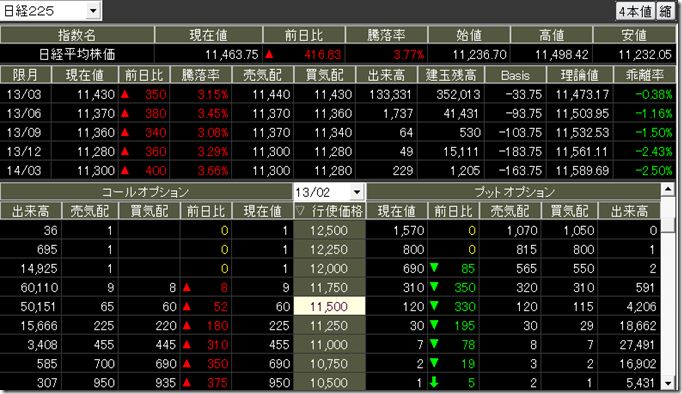682x394 pixels.
Task: Select the highlighted 11,500 strike price cell
Action: [329, 307]
